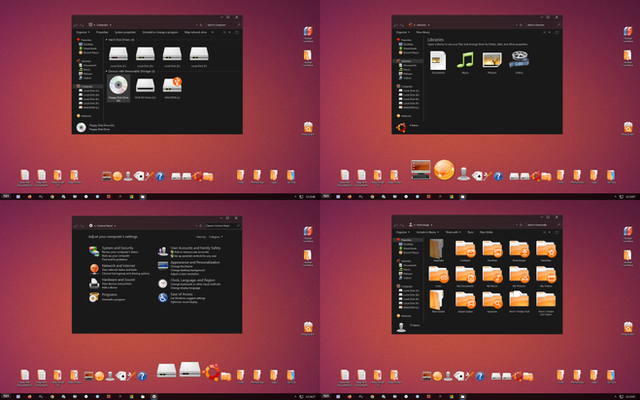Expand Organize menu in the Computer window
The height and width of the screenshot is (400, 640).
pos(83,32)
